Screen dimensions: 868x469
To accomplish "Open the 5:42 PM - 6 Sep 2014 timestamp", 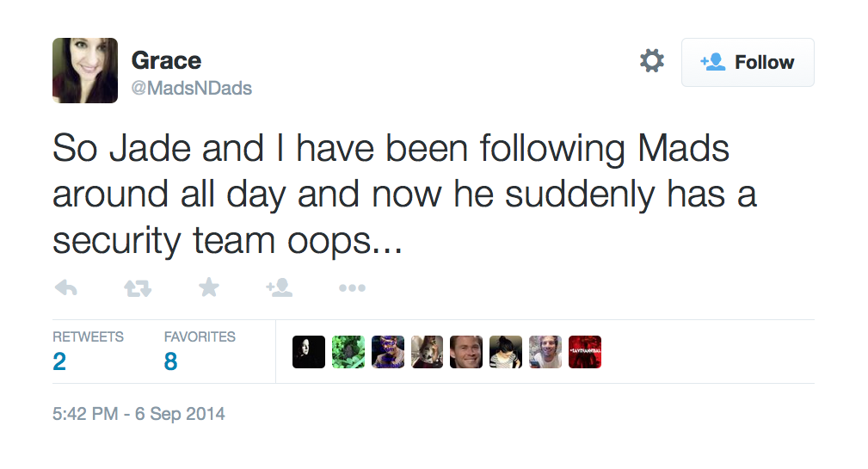I will point(139,414).
